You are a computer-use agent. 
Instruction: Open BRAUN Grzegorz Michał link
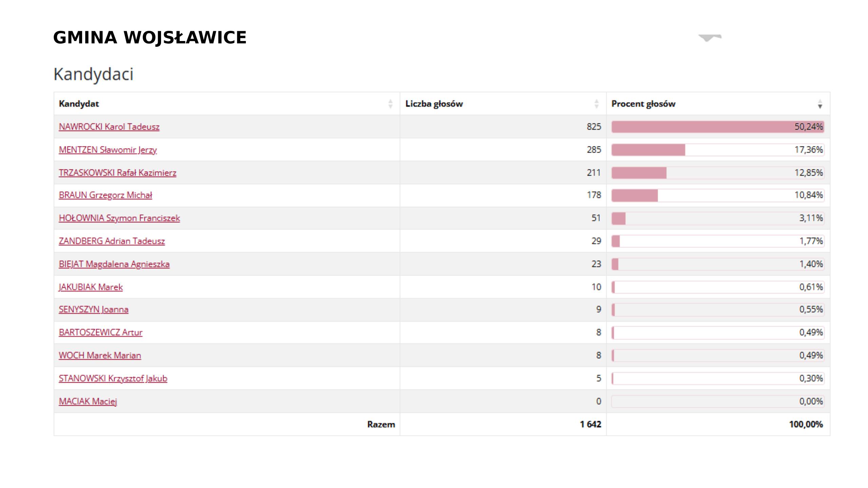105,195
